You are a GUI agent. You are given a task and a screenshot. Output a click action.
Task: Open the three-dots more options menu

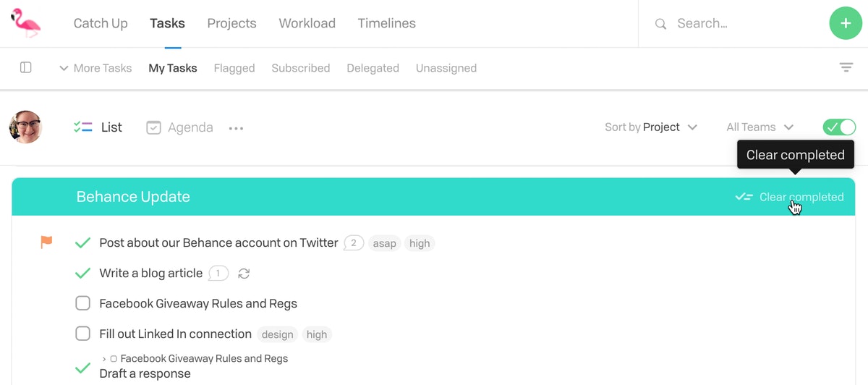pyautogui.click(x=236, y=128)
